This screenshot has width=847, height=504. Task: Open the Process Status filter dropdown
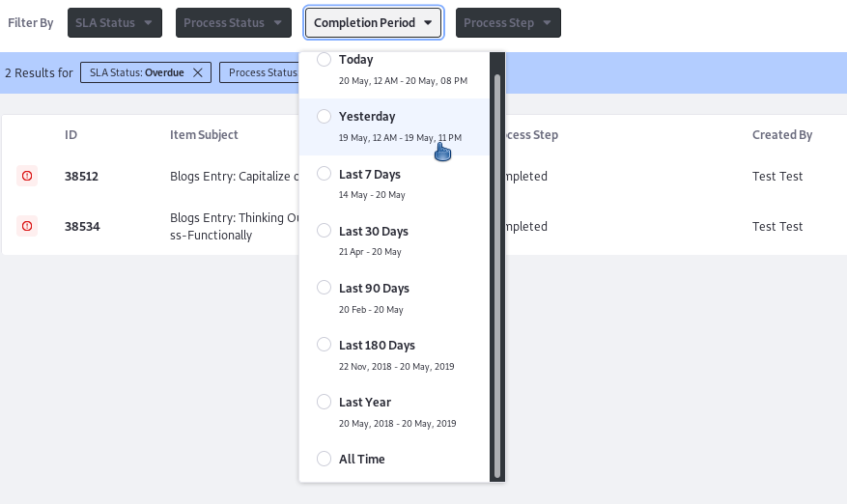coord(234,22)
